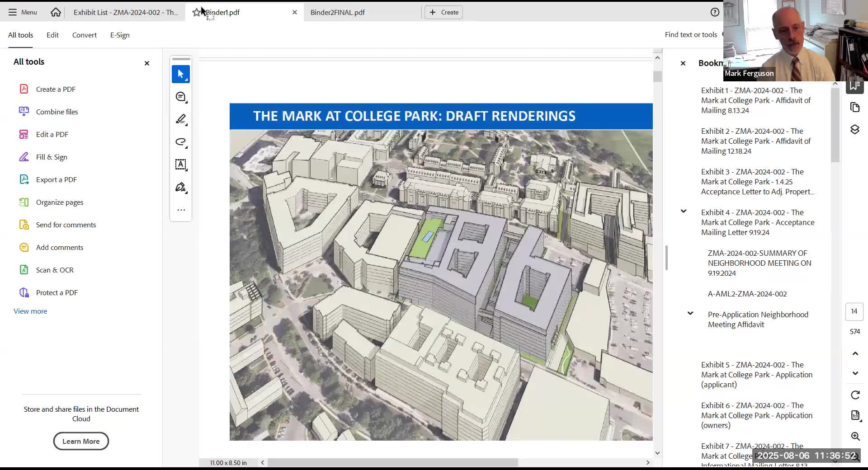Go to previous page with up chevron
This screenshot has width=868, height=470.
[x=855, y=353]
